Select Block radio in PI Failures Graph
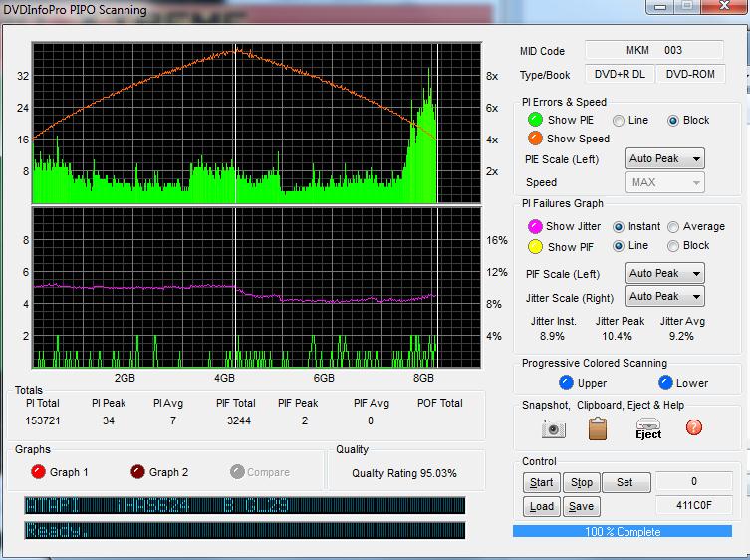 tap(674, 246)
